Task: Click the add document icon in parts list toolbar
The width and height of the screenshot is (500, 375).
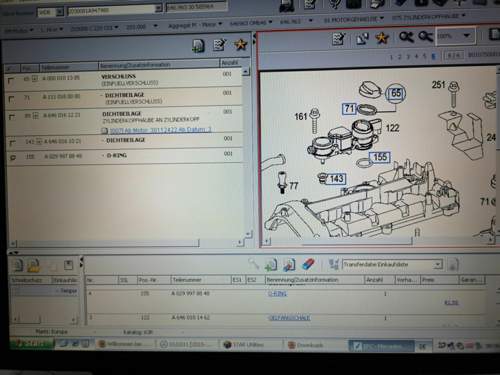Action: pos(198,46)
